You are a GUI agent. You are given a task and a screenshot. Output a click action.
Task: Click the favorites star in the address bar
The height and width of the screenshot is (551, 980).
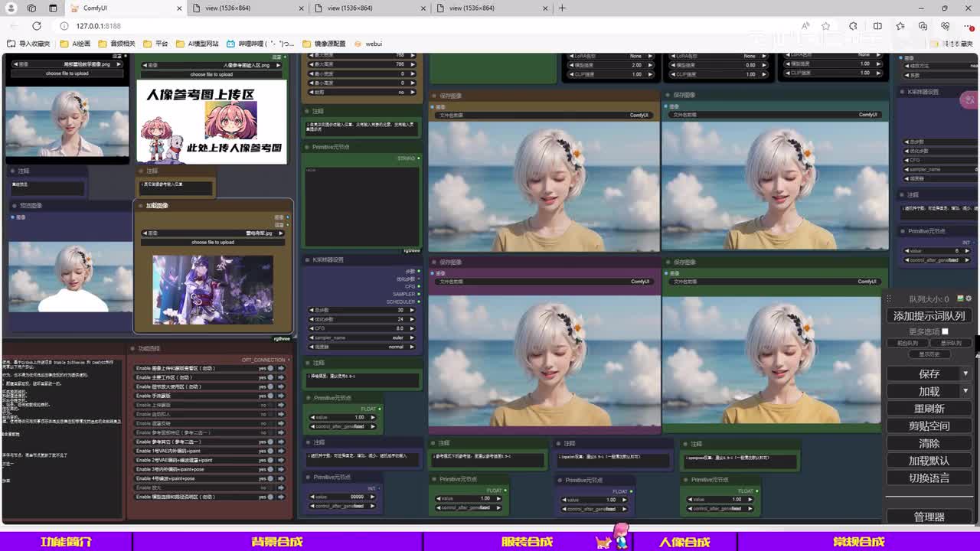[x=825, y=26]
